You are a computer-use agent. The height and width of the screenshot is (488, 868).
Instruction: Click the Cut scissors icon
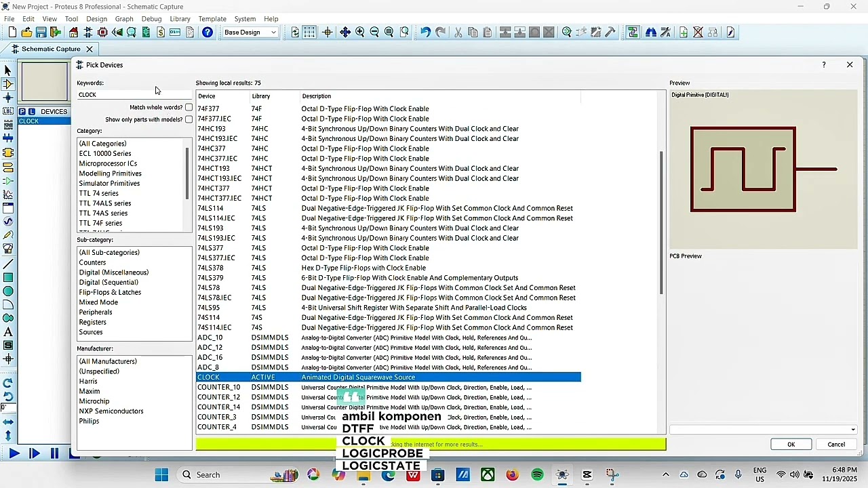click(458, 33)
